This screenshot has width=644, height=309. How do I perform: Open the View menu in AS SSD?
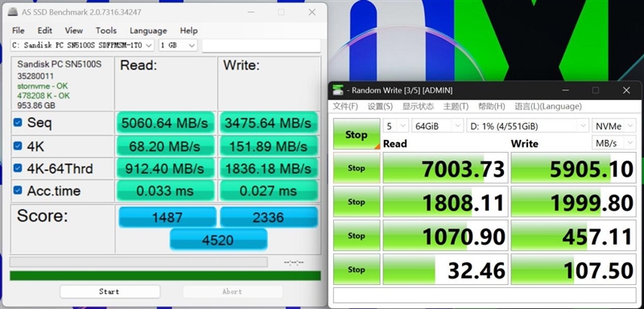click(74, 31)
